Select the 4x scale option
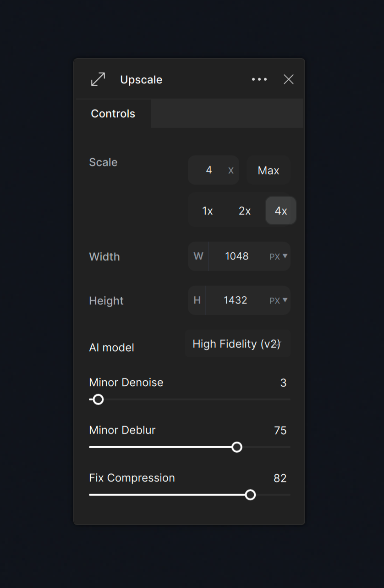The image size is (384, 588). click(280, 211)
